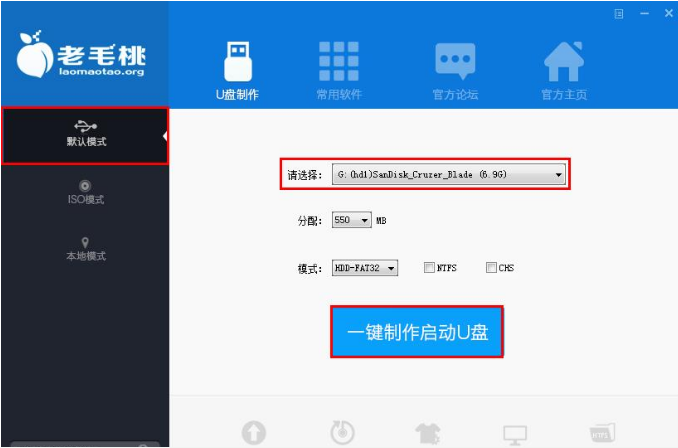Select 默认模式 in the sidebar
678x448 pixels.
click(x=86, y=136)
